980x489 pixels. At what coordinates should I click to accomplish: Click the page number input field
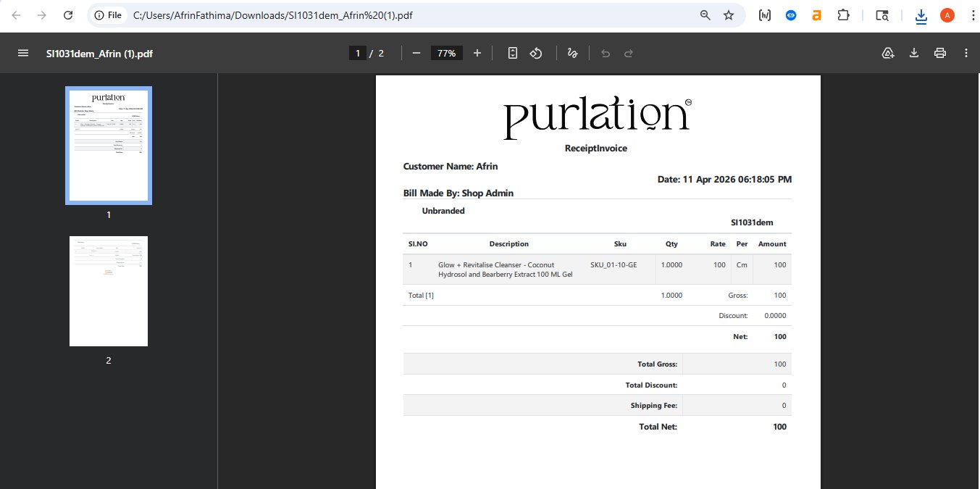click(357, 52)
